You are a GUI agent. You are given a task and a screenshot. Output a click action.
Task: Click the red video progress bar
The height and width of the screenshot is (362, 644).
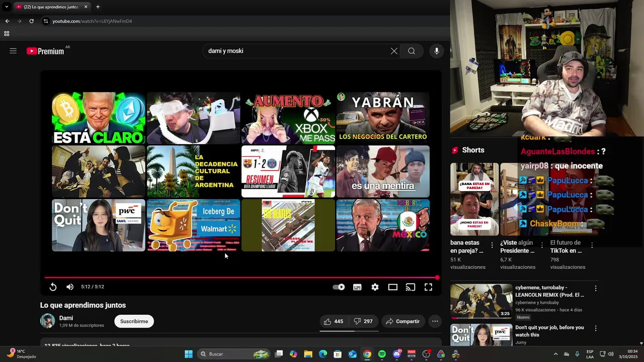(x=240, y=278)
